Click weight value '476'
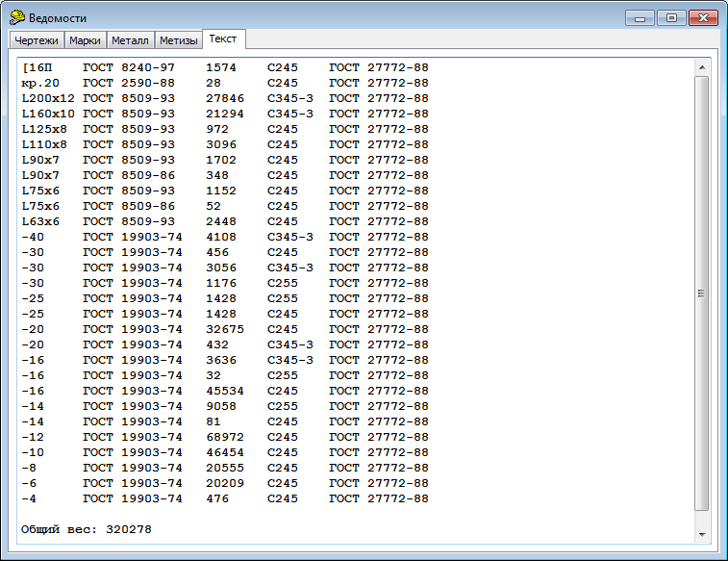 217,498
